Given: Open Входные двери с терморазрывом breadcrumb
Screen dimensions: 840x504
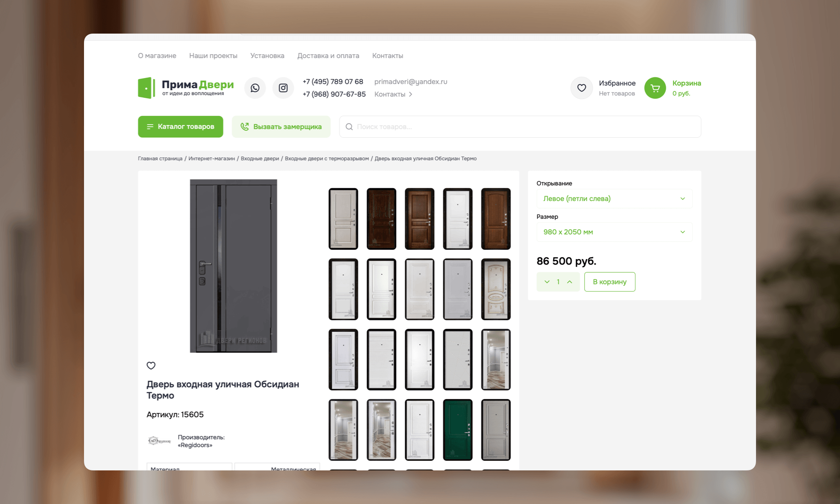Looking at the screenshot, I should coord(327,159).
